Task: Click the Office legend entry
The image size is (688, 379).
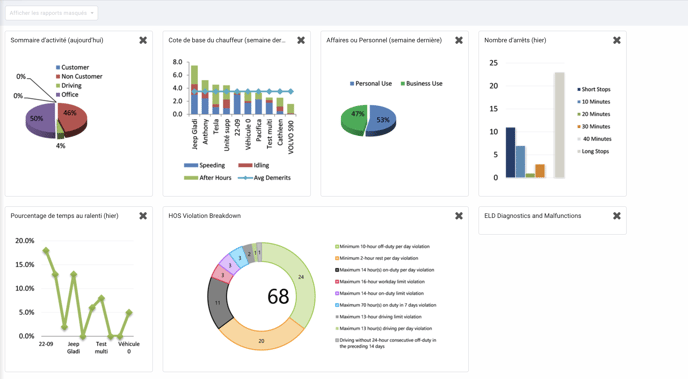Action: click(67, 94)
